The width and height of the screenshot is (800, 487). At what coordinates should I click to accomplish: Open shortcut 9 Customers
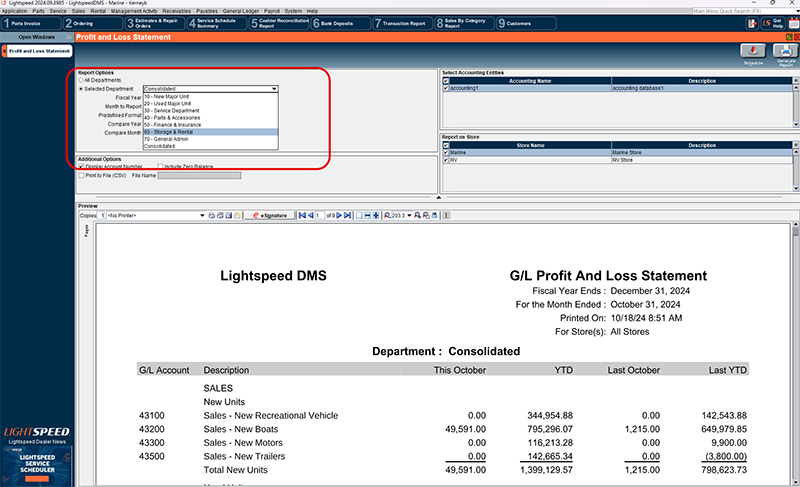point(527,23)
